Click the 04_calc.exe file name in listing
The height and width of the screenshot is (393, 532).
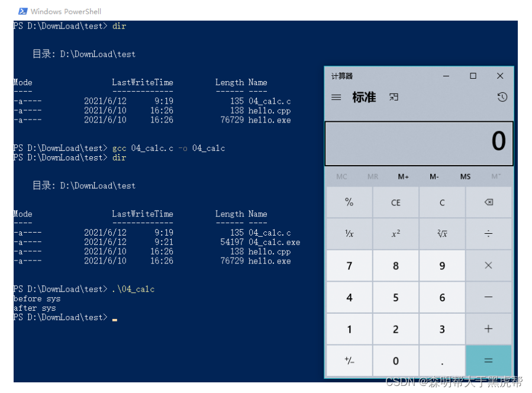coord(274,242)
